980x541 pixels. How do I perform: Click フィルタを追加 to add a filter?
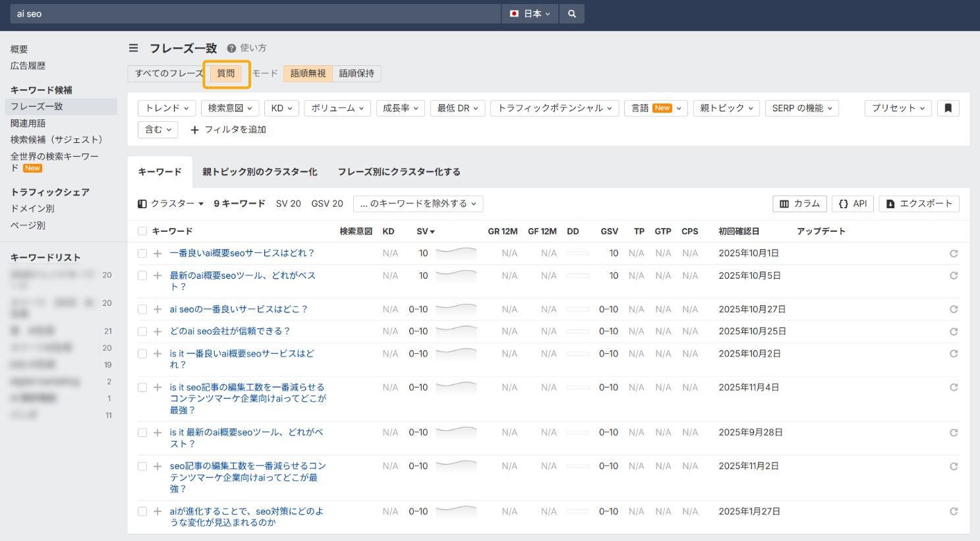(x=228, y=130)
